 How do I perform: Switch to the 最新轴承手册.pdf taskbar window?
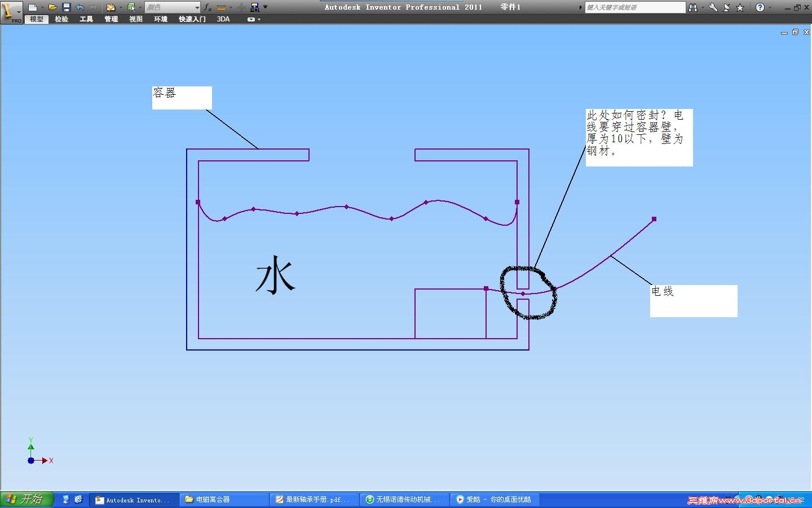(x=314, y=500)
